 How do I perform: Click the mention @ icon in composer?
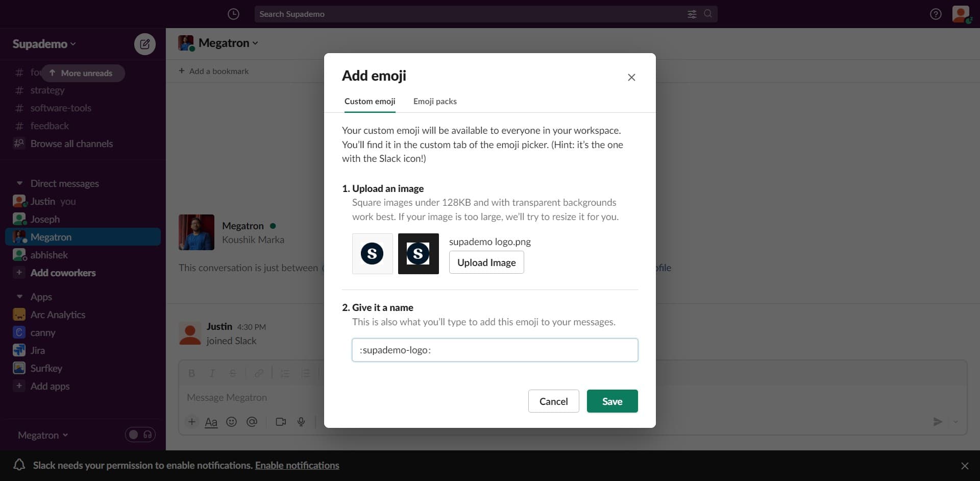252,422
